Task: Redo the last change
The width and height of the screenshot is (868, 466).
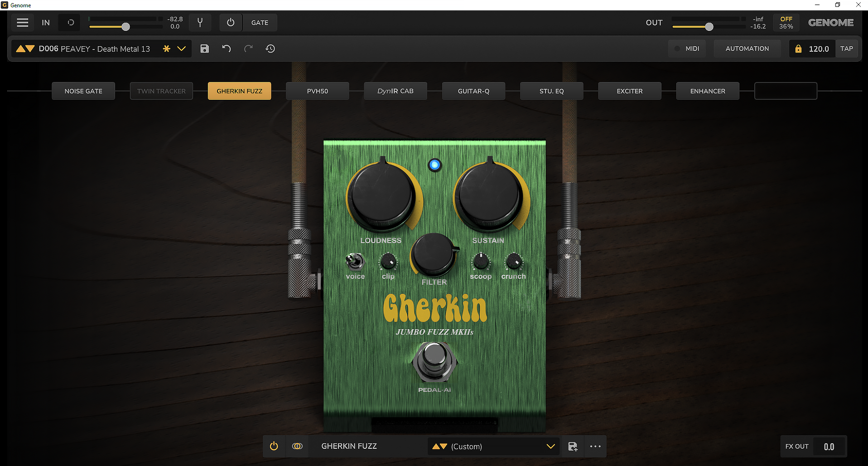Action: click(248, 49)
